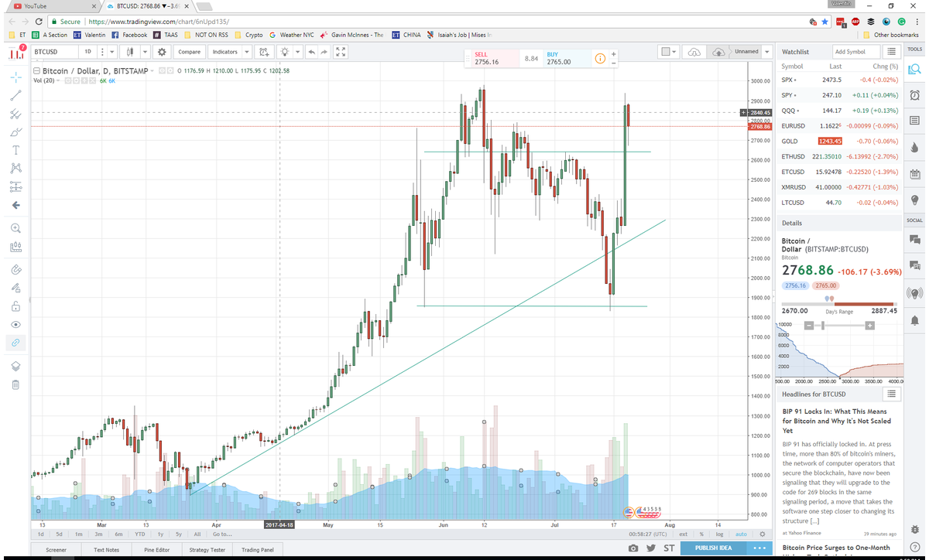Click the Day's Range indicator bar

(840, 303)
